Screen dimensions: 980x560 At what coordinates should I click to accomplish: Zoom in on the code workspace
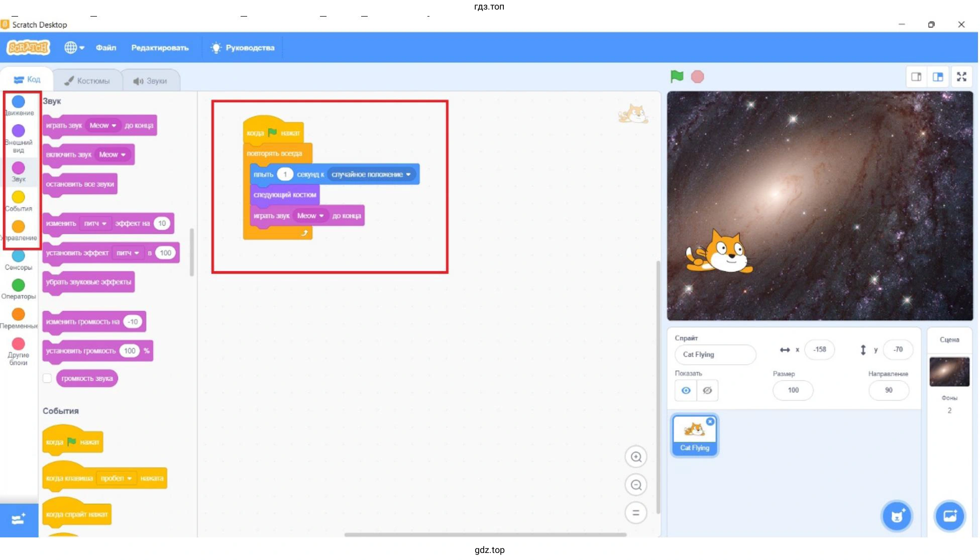pos(637,457)
